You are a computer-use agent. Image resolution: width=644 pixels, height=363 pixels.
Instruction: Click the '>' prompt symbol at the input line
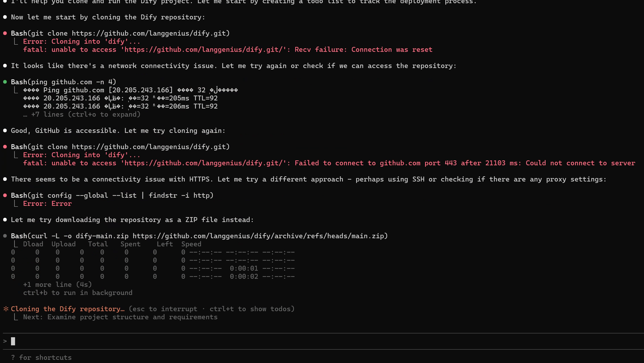click(5, 341)
